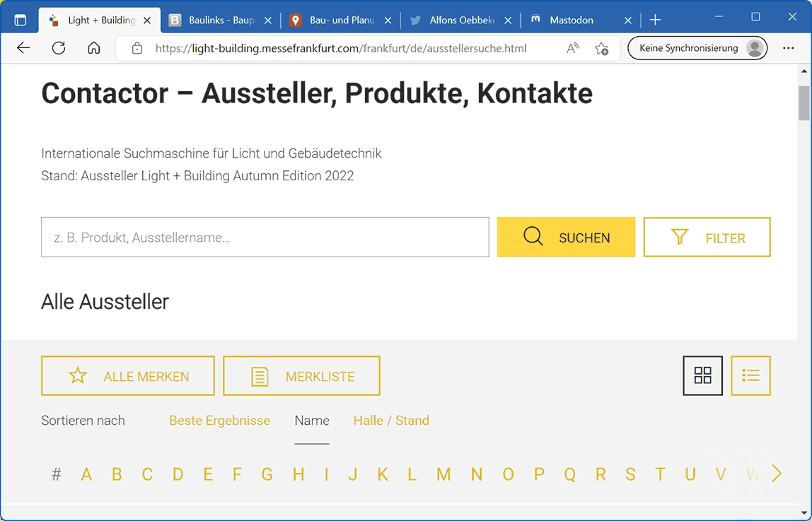Filter exhibitors by letter M
Viewport: 812px width, 521px height.
443,474
